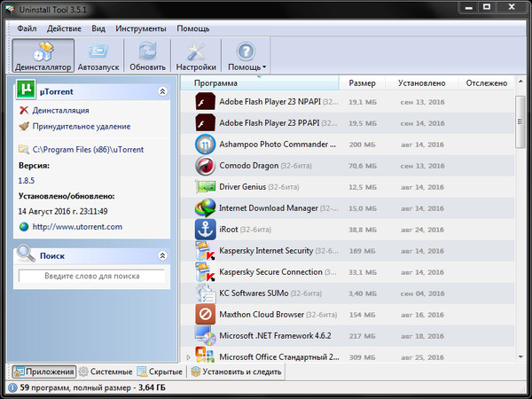Select the iRoot anchor icon
The image size is (532, 399).
click(x=205, y=229)
